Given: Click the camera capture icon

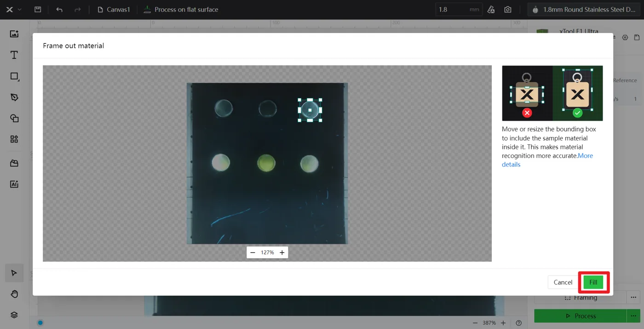Looking at the screenshot, I should 508,10.
